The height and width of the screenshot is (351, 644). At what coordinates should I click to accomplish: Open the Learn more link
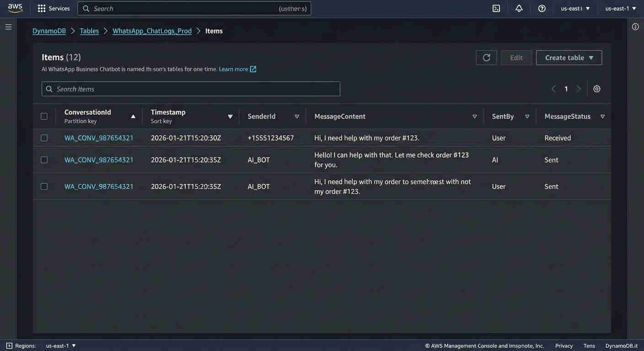[x=233, y=69]
